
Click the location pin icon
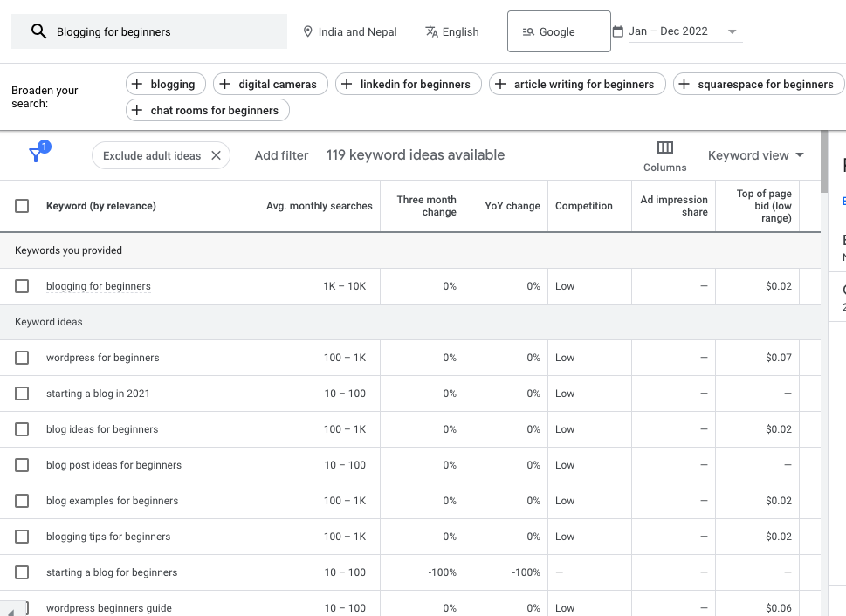(307, 31)
